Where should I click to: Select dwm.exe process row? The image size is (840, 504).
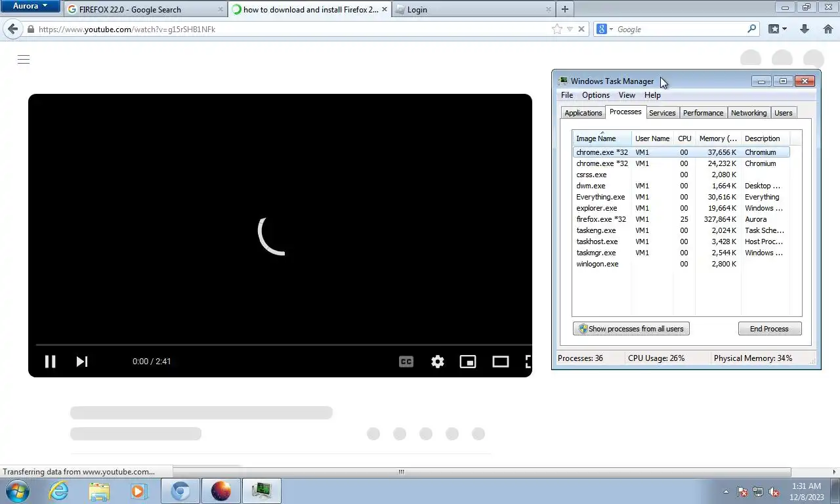click(x=681, y=186)
